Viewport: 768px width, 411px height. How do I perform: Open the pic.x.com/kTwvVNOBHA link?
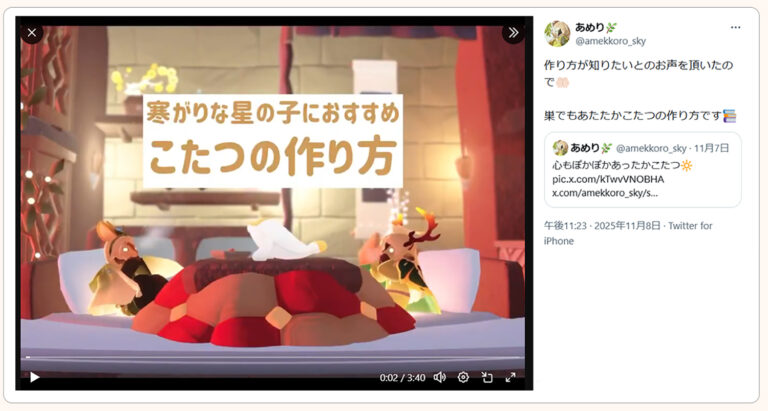[x=608, y=179]
